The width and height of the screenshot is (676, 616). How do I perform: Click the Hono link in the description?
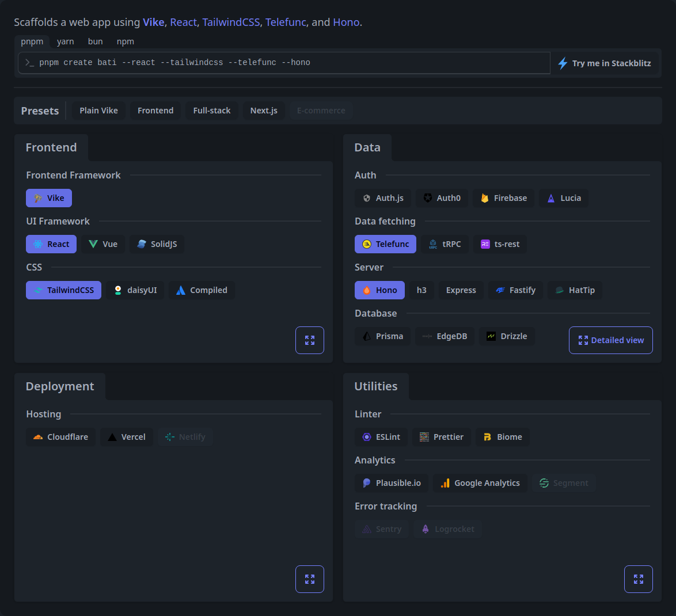pos(346,22)
